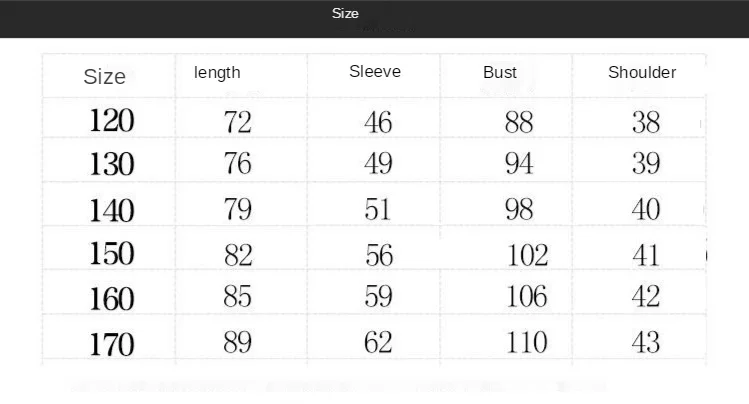Screen dimensions: 749x404
Task: Select the Bust column header
Action: [x=500, y=73]
